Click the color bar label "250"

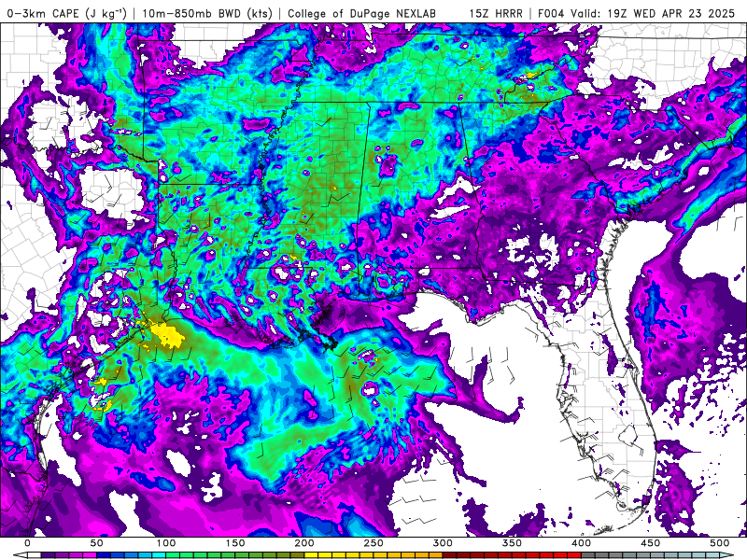click(373, 543)
